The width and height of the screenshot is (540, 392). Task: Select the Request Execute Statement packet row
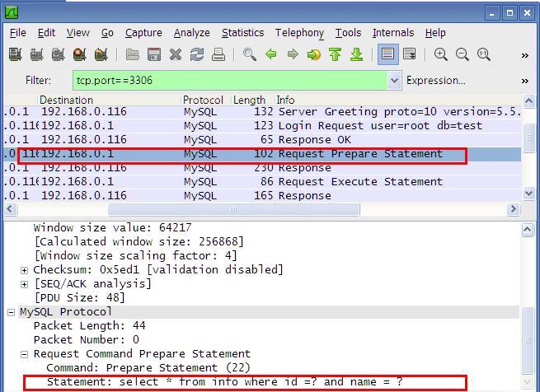262,182
